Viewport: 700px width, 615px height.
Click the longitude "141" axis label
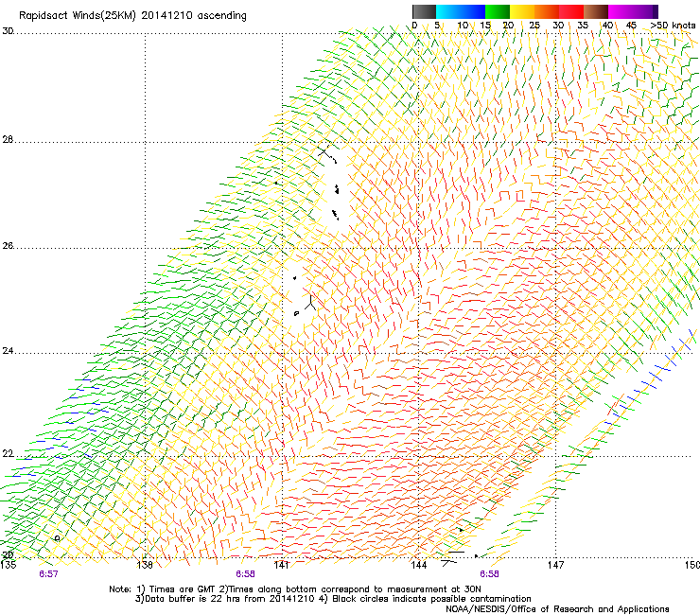pyautogui.click(x=282, y=565)
